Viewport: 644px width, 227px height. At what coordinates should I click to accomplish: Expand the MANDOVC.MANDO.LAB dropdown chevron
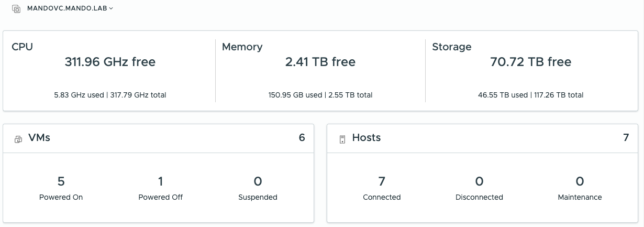pos(111,8)
